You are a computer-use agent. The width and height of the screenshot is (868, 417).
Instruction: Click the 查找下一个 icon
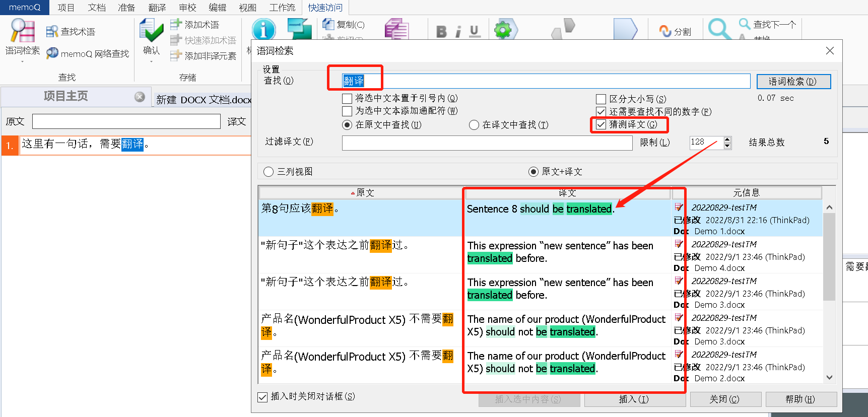click(x=745, y=24)
